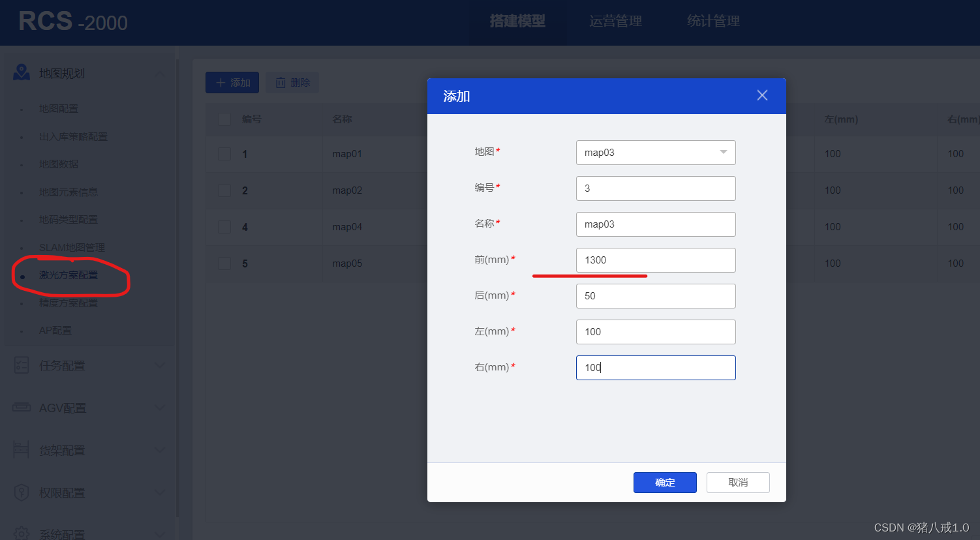Focus the 前(mm) field containing 1300

click(x=656, y=260)
